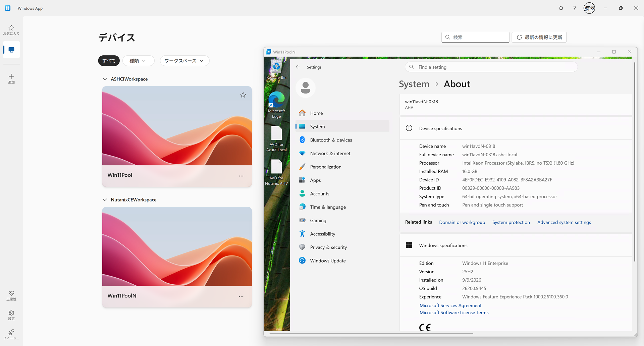Open Microsoft Edge on the remote desktop

coord(276,105)
